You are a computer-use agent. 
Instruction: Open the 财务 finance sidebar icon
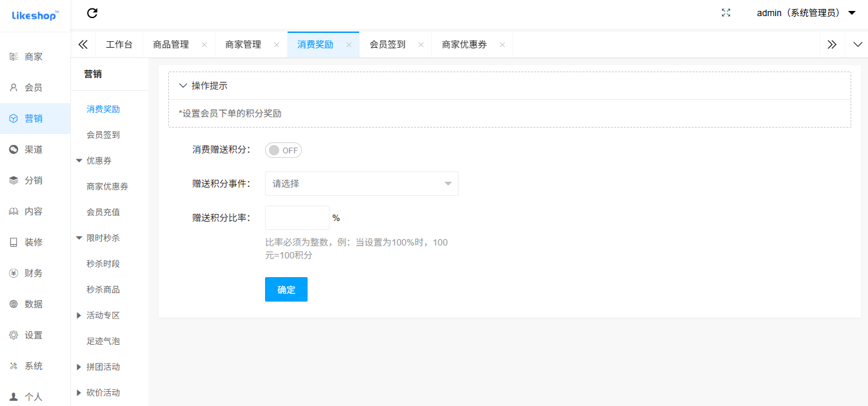click(14, 273)
